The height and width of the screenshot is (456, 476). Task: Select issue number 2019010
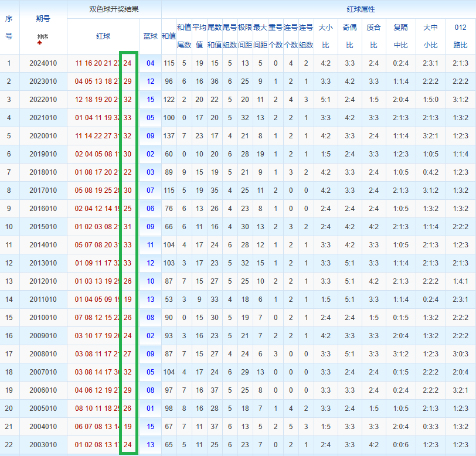43,154
